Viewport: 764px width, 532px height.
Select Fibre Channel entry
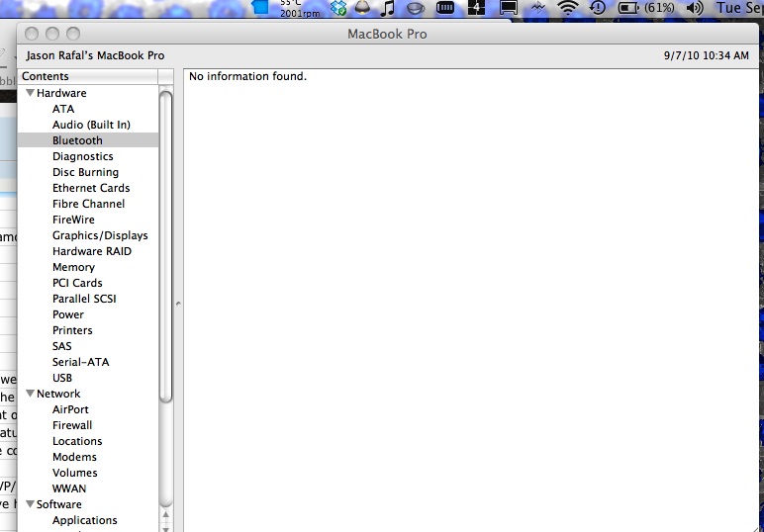[x=89, y=204]
